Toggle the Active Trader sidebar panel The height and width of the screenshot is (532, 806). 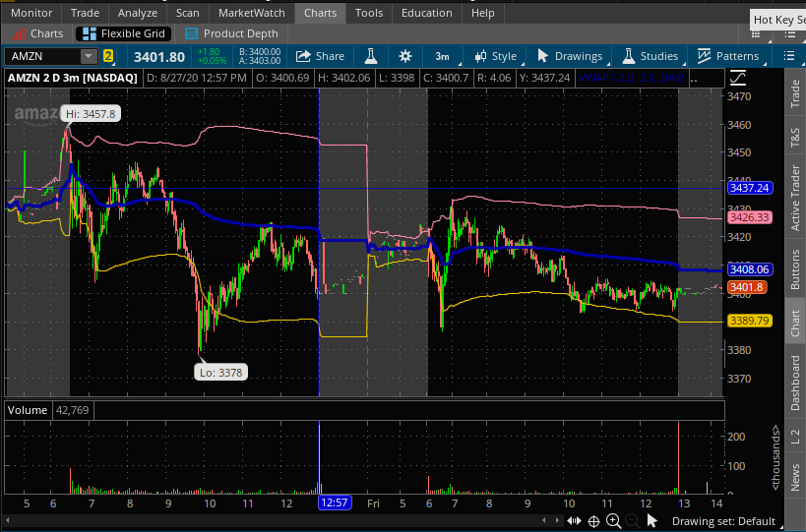795,198
